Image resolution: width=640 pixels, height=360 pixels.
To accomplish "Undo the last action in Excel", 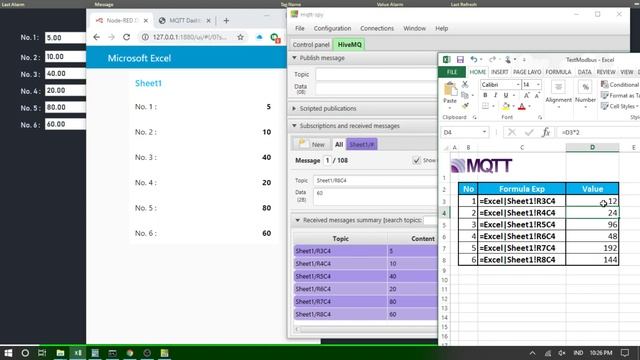I will tap(473, 60).
